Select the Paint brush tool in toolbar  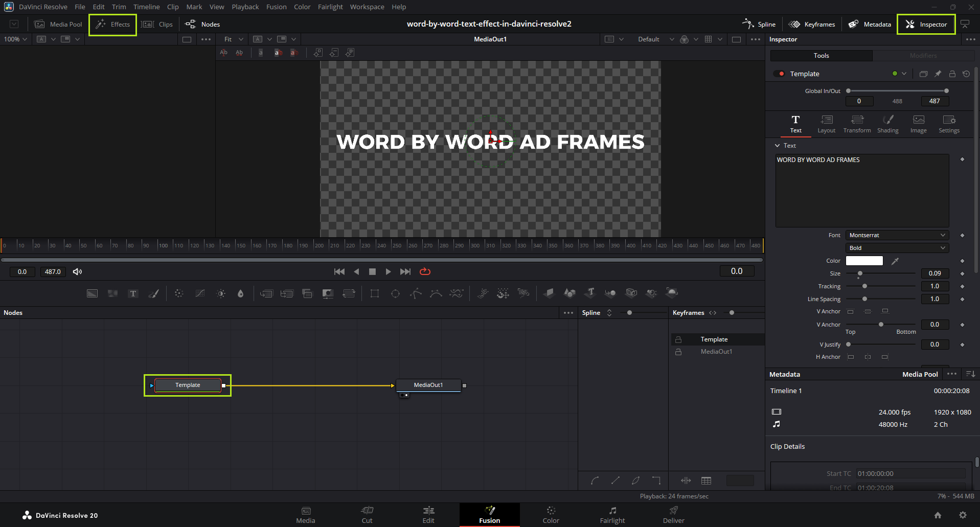(x=154, y=293)
